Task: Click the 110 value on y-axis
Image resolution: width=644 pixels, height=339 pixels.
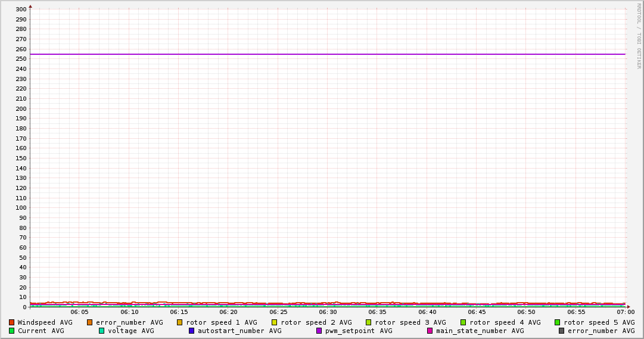Action: pos(21,198)
